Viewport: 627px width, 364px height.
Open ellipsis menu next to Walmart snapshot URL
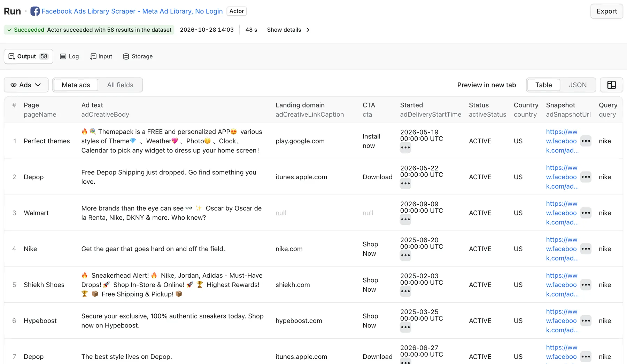[586, 213]
